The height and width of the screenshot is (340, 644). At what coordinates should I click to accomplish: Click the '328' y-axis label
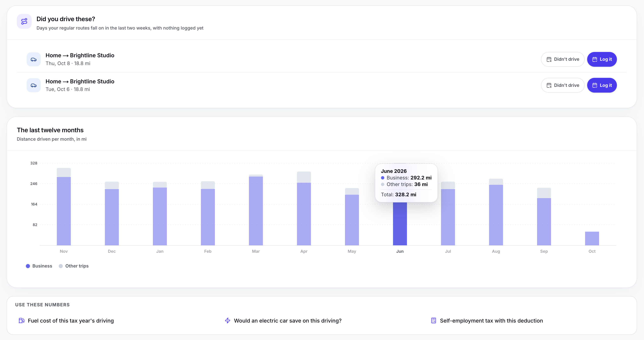(x=34, y=163)
